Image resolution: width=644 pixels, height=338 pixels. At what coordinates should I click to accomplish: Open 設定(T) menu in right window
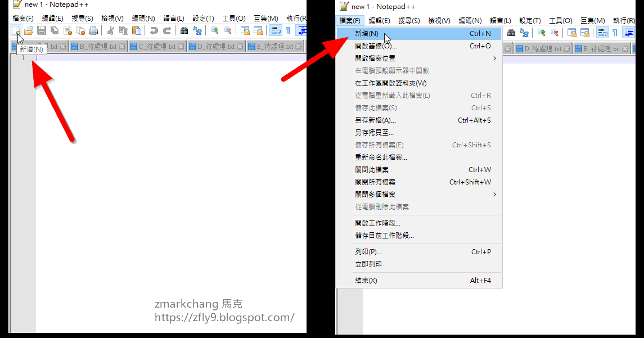pyautogui.click(x=530, y=21)
